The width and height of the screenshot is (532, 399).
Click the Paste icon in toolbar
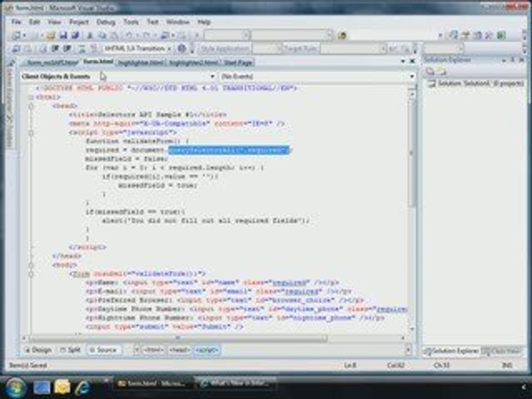pyautogui.click(x=114, y=35)
